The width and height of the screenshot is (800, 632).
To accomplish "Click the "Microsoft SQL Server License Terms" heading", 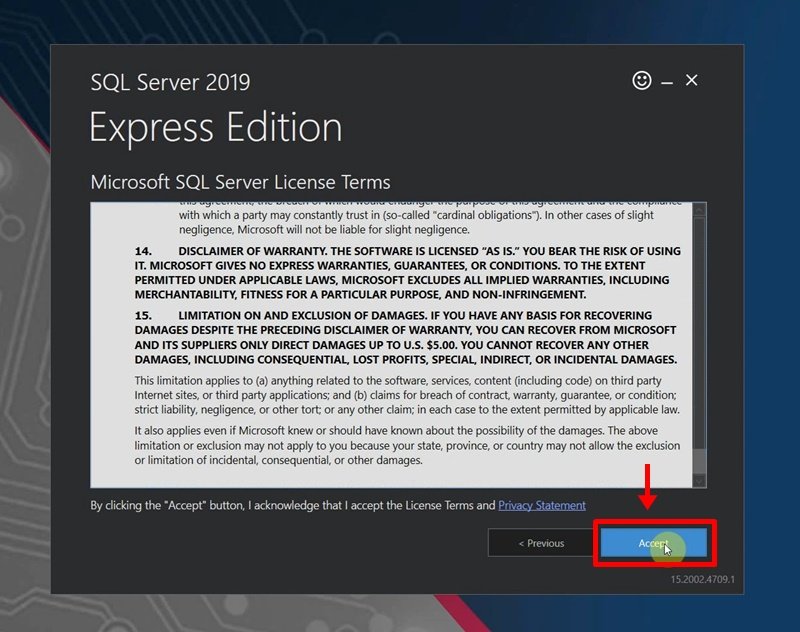I will (240, 182).
